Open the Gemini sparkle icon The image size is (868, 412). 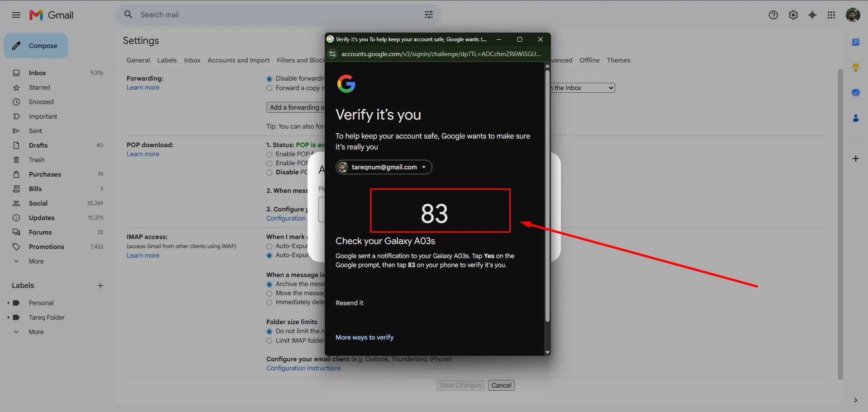(x=812, y=15)
